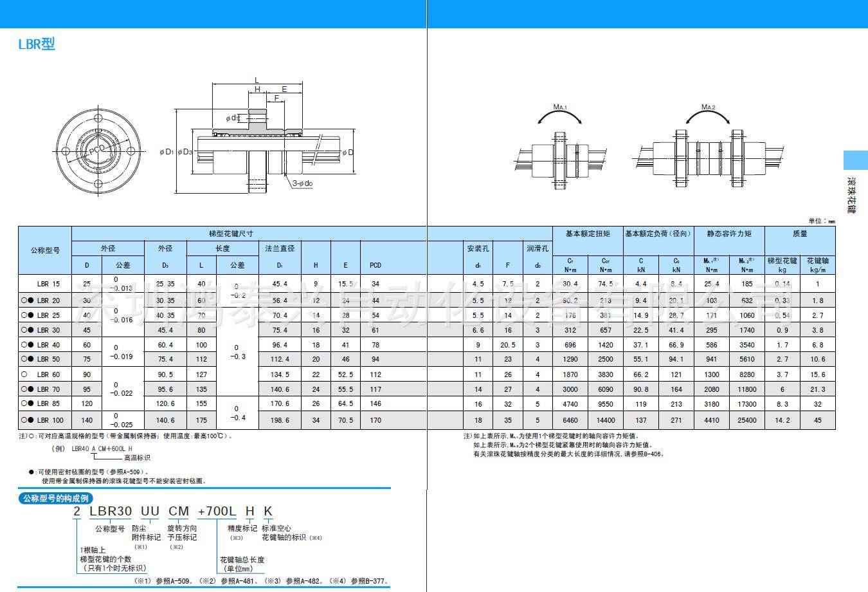Click the example LBR40 A CM+600L H

[x=102, y=448]
